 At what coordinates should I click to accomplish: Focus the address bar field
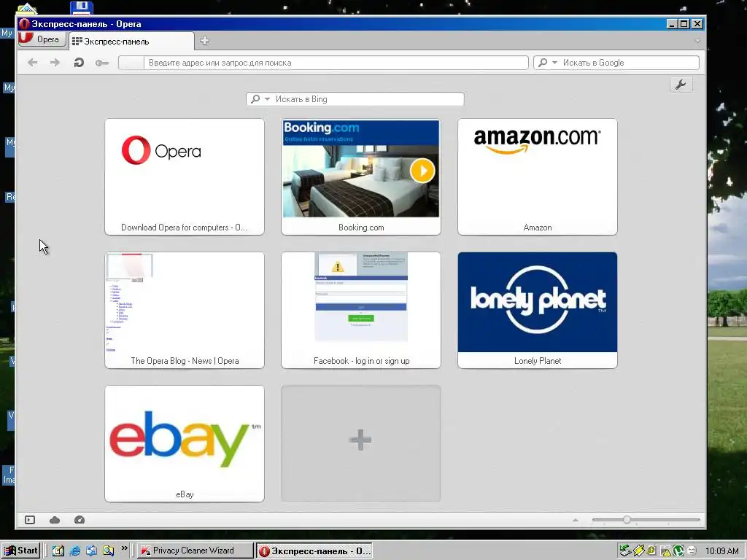[x=323, y=63]
